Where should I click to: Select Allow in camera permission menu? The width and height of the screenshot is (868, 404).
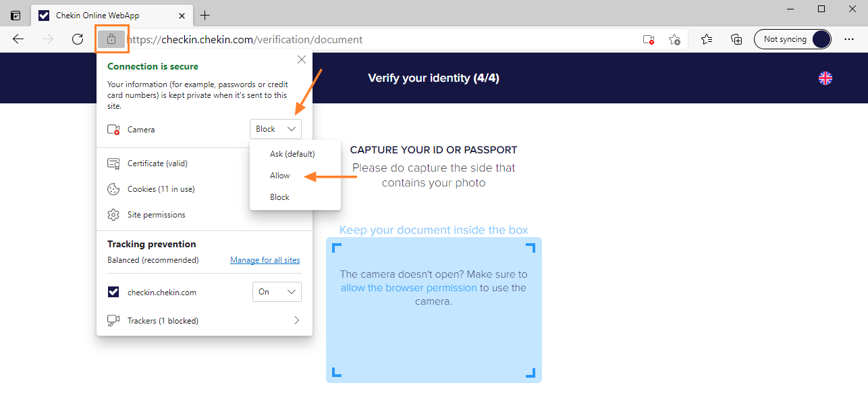coord(280,176)
